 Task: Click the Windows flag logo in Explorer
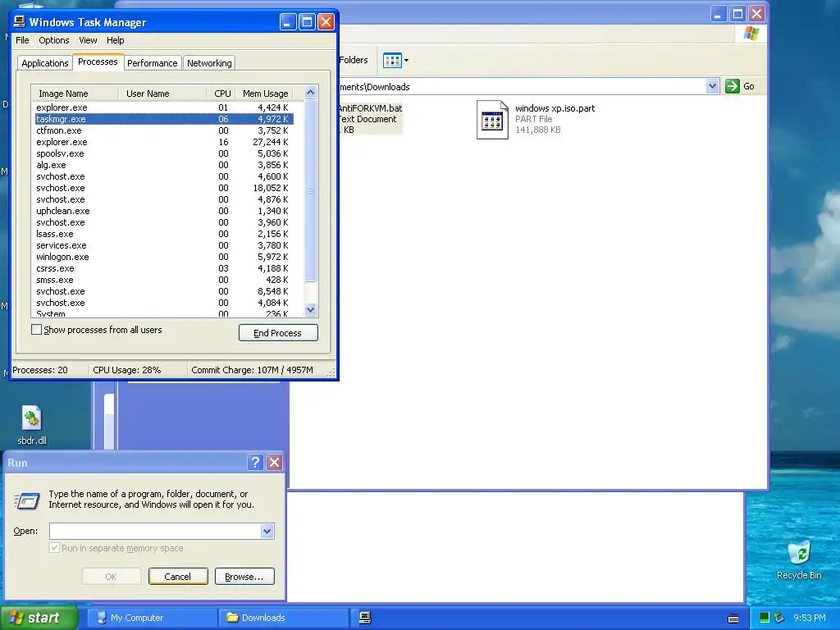[x=751, y=34]
